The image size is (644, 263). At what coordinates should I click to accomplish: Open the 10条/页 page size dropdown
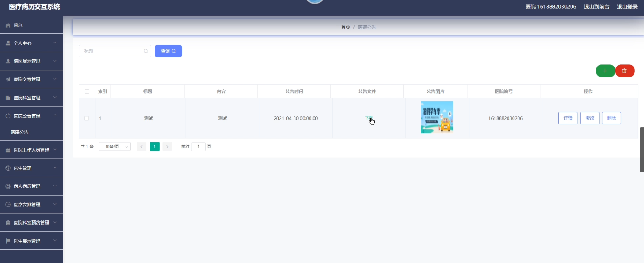(x=115, y=147)
